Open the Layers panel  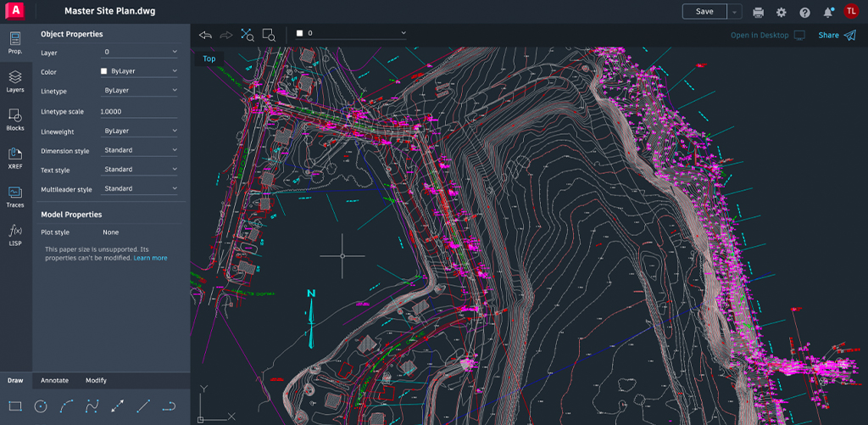click(x=15, y=81)
